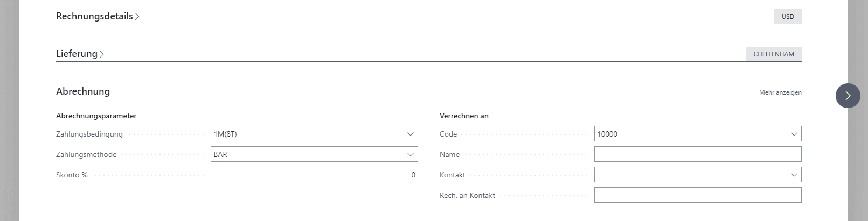
Task: Expand the Lieferung section
Action: [x=77, y=54]
